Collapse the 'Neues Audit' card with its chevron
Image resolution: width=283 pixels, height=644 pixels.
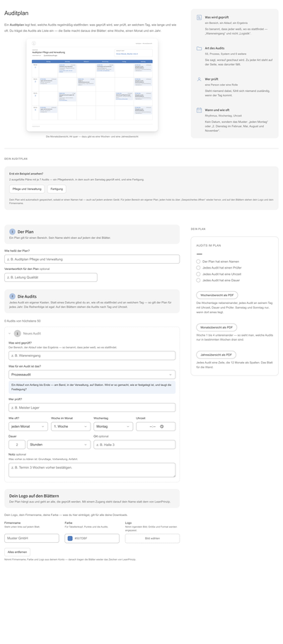coord(10,334)
